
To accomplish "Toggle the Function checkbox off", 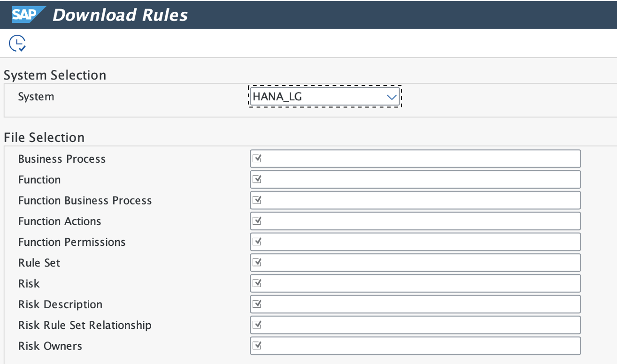I will pos(256,179).
